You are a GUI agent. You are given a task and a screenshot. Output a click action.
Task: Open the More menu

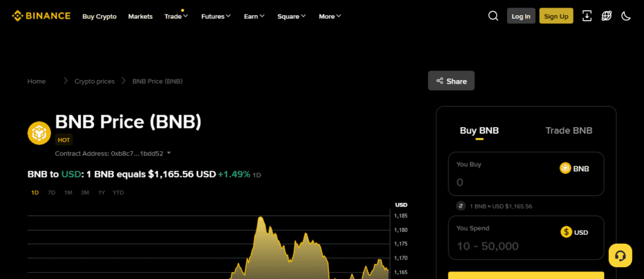click(x=330, y=16)
